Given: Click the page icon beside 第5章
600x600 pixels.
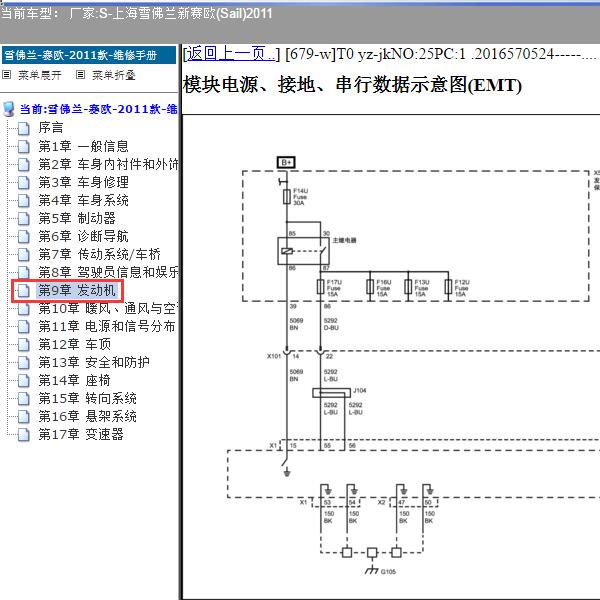Looking at the screenshot, I should point(23,218).
